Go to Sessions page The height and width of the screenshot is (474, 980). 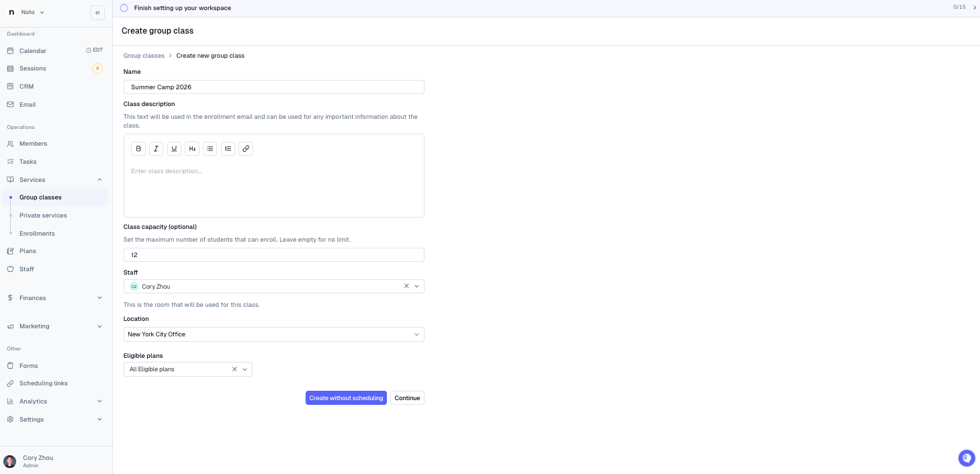coord(33,68)
